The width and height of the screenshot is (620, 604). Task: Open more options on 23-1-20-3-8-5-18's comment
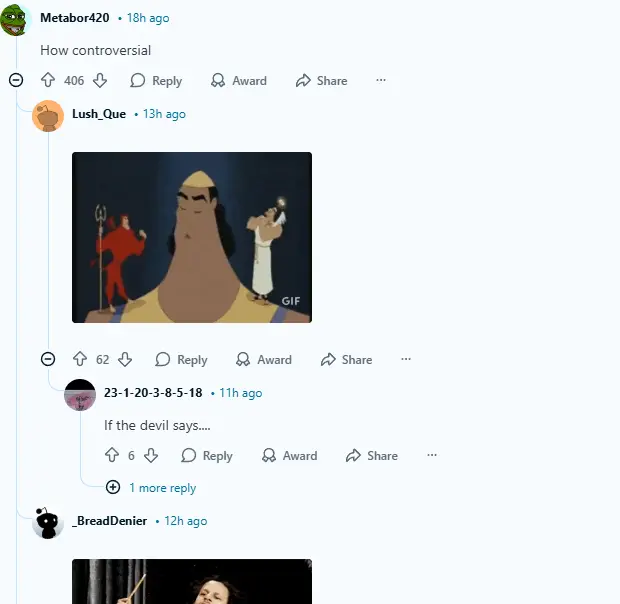432,455
